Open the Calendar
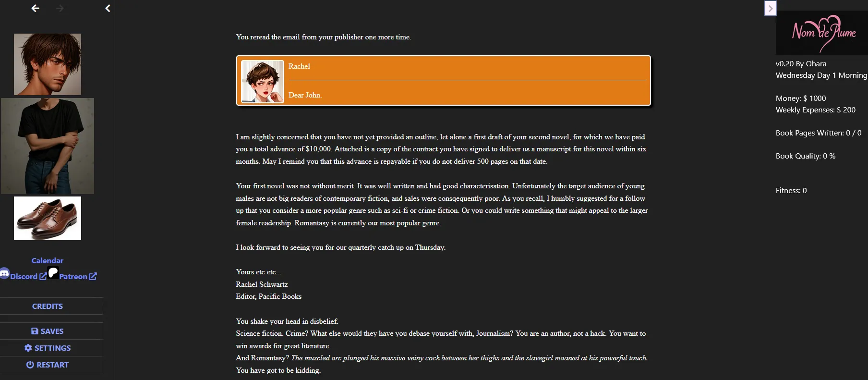Viewport: 868px width, 380px height. 48,260
